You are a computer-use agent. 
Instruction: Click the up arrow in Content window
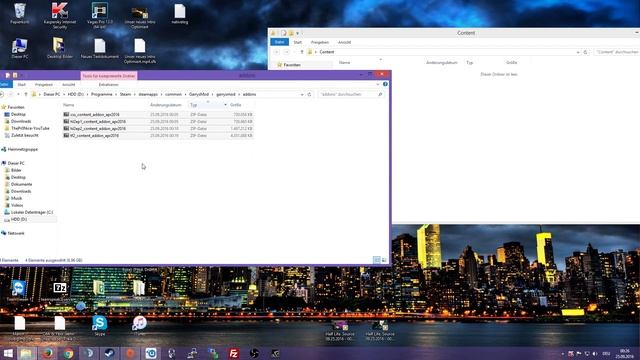[302, 52]
